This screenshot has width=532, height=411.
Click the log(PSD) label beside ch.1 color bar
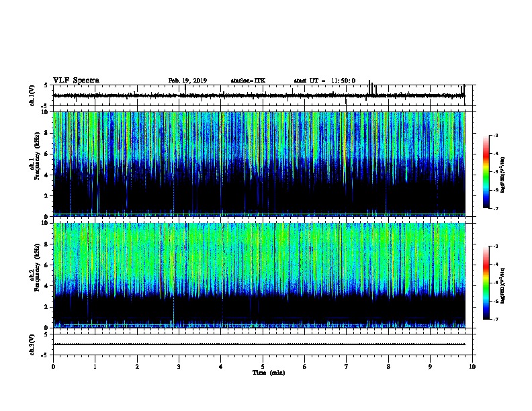(x=503, y=175)
